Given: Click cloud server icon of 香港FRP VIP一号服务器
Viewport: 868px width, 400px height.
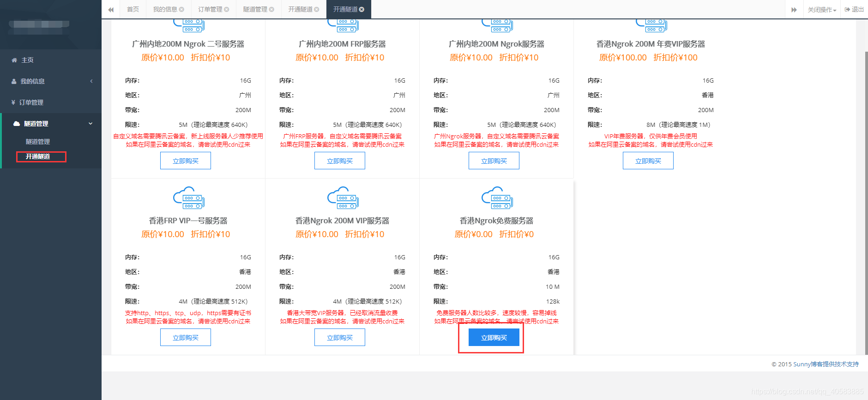Looking at the screenshot, I should (x=188, y=198).
